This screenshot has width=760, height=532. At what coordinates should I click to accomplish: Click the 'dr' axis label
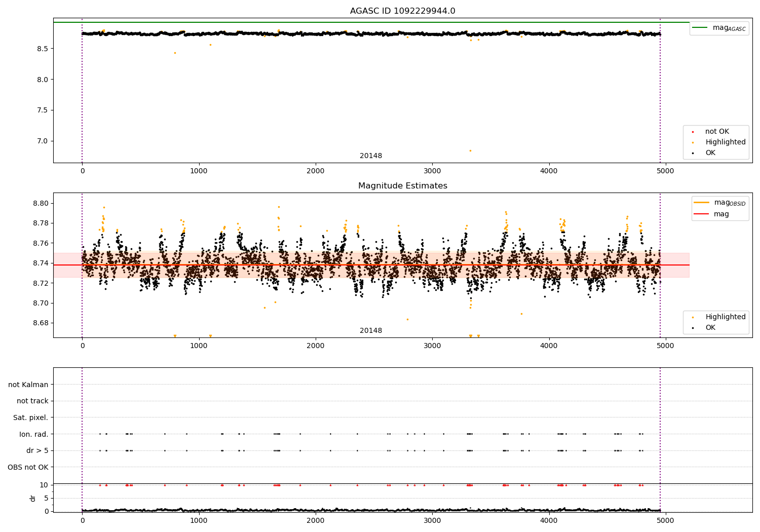[x=33, y=498]
